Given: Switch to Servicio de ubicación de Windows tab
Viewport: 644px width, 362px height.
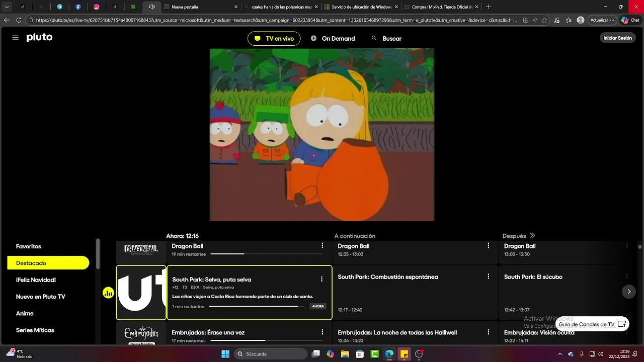Looking at the screenshot, I should (x=361, y=7).
